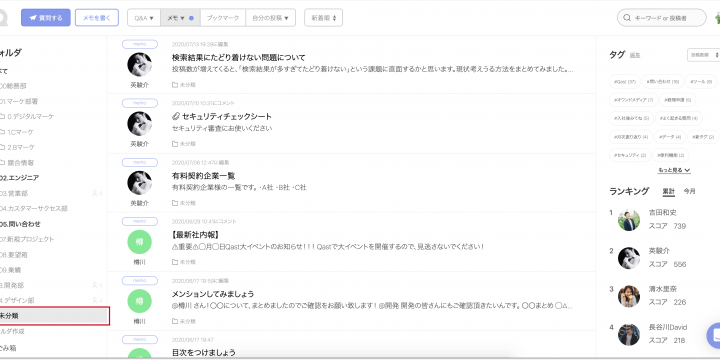Image resolution: width=720 pixels, height=360 pixels.
Task: Open post 目次をつけましょう
Action: point(203,353)
